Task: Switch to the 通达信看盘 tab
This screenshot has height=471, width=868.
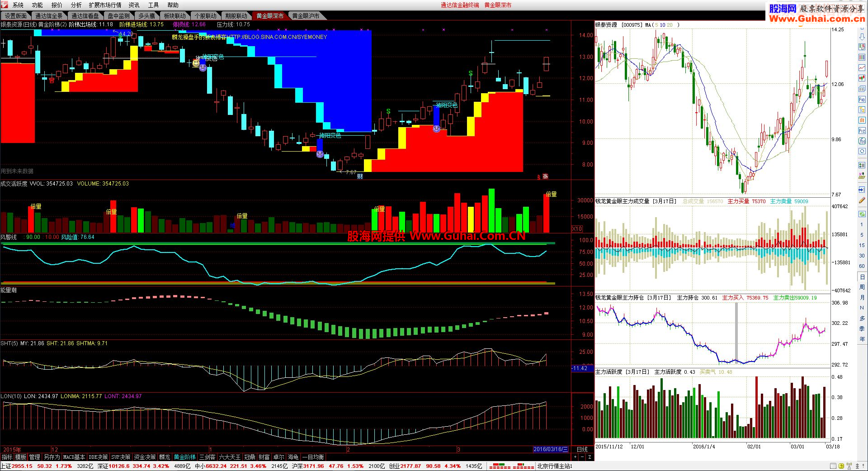Action: [85, 16]
